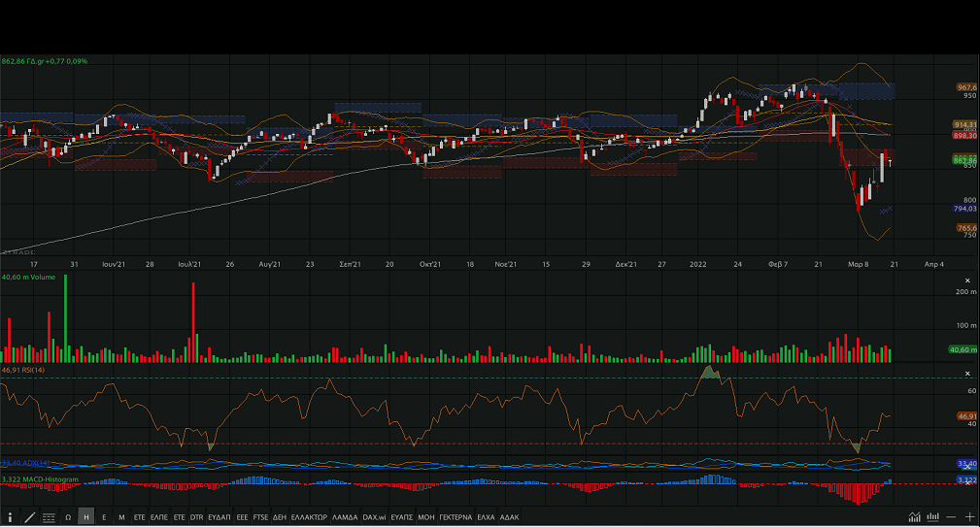Zoom out with the minus icon
Image resolution: width=980 pixels, height=527 pixels.
(x=951, y=517)
